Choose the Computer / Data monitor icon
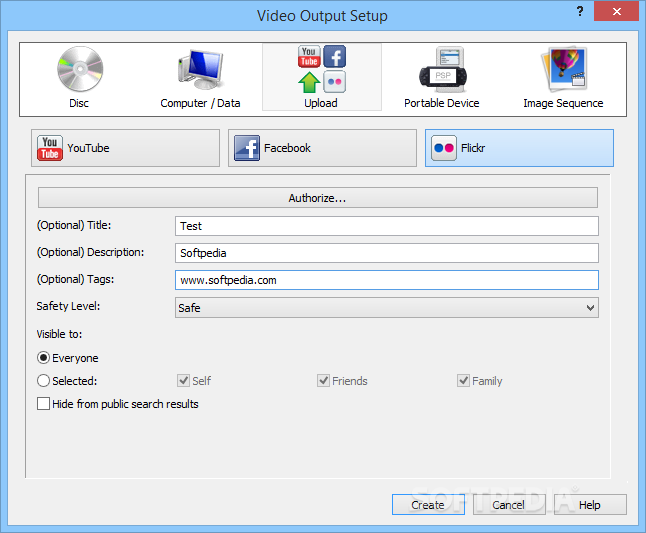 tap(201, 69)
